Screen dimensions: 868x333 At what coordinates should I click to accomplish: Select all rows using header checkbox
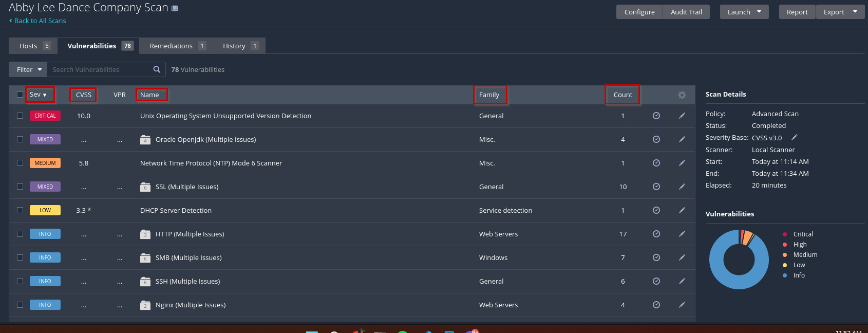[20, 95]
